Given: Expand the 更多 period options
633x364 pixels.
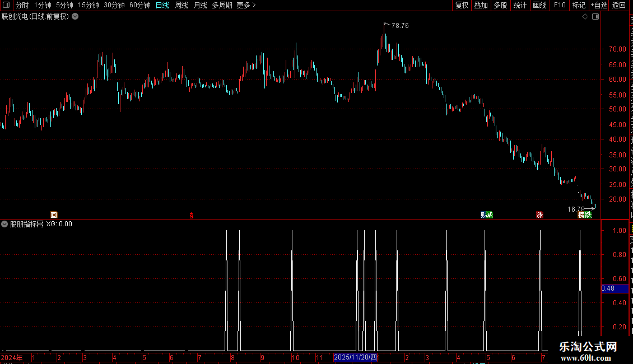Looking at the screenshot, I should coord(246,5).
